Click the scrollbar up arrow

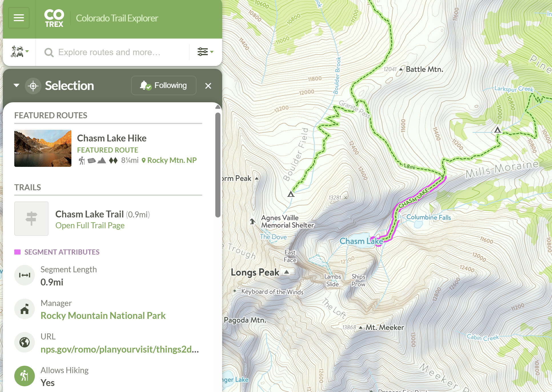[x=218, y=107]
